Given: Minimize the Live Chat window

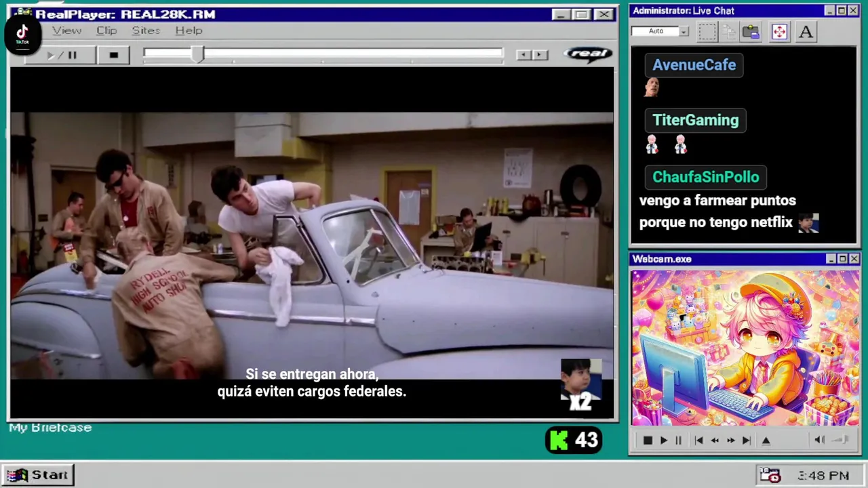Looking at the screenshot, I should pyautogui.click(x=831, y=11).
